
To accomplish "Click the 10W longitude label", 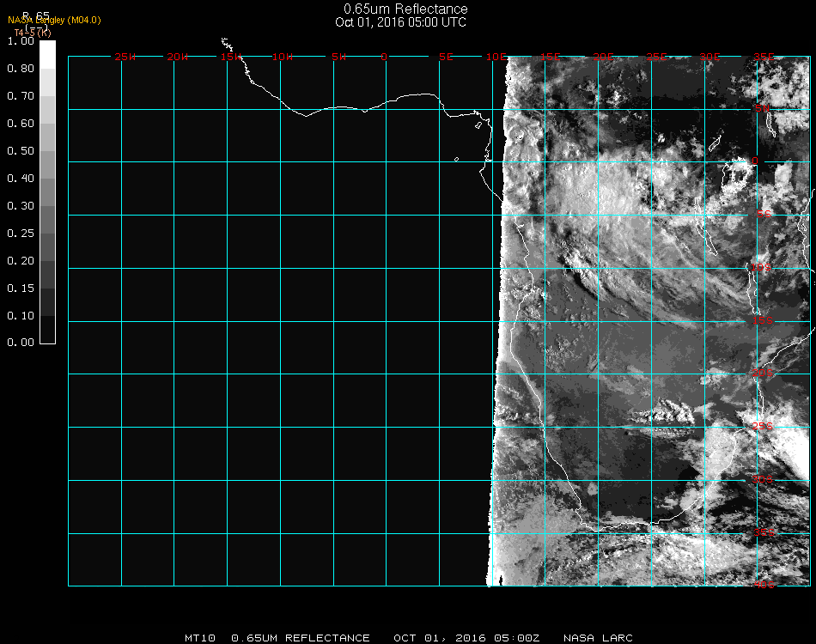I will tap(283, 57).
